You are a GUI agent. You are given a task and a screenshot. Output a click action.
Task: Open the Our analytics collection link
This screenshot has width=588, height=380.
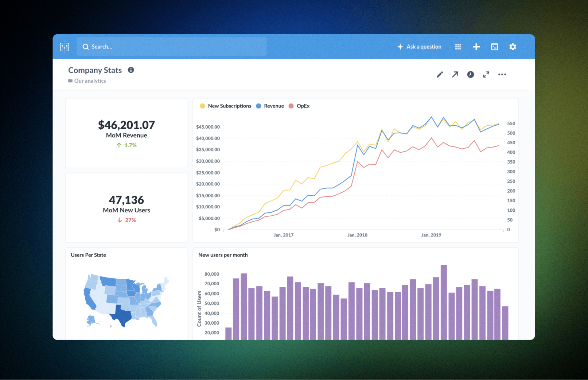(90, 81)
